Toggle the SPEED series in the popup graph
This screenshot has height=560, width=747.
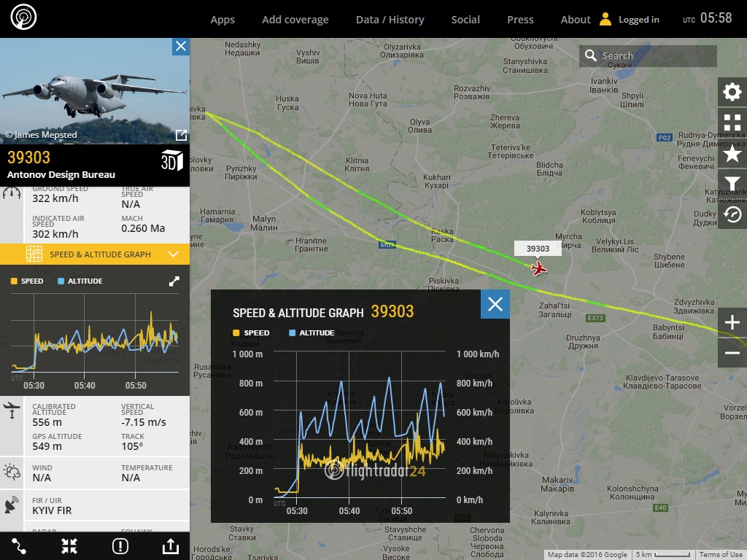251,332
